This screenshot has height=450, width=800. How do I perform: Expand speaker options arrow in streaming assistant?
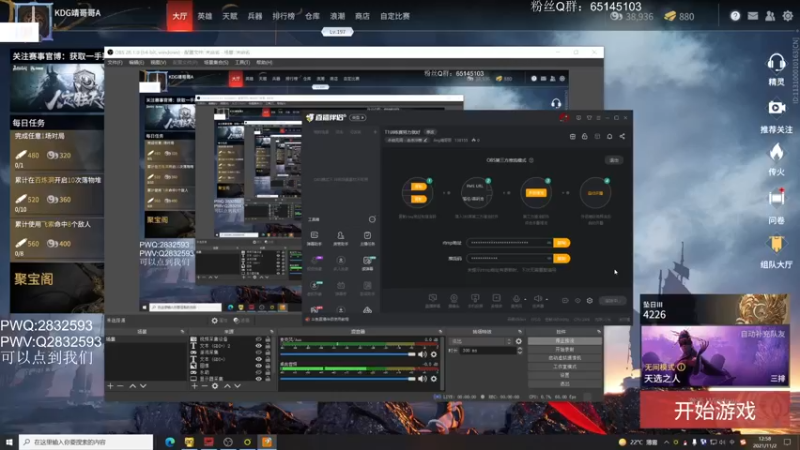546,299
